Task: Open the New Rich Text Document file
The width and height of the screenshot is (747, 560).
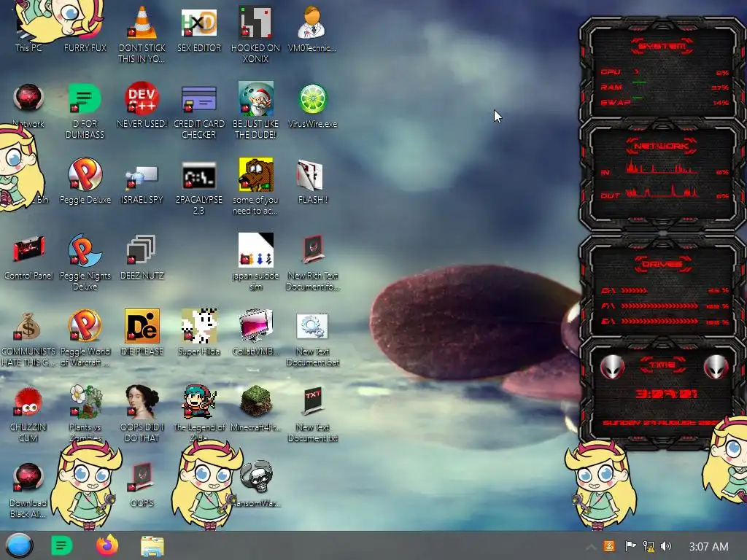Action: point(312,250)
